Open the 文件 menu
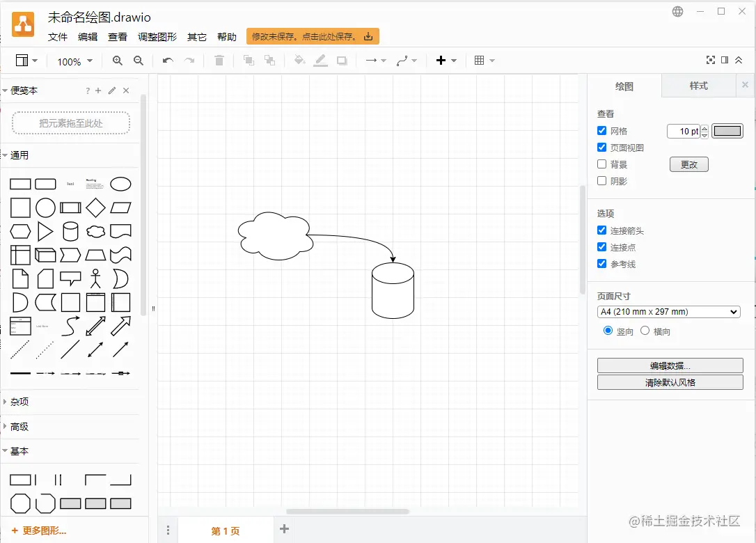 57,37
